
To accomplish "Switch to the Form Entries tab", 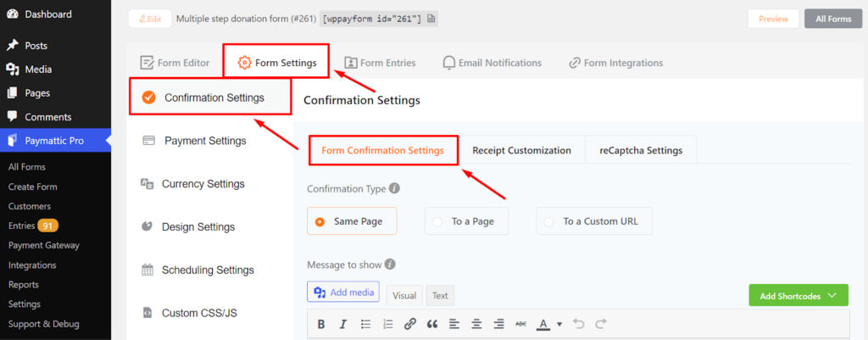I will coord(380,63).
